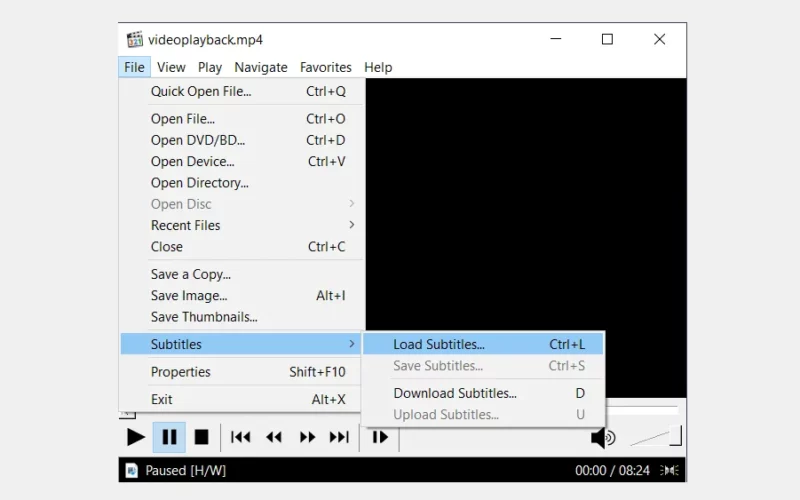Select Close from the File menu

[242, 247]
